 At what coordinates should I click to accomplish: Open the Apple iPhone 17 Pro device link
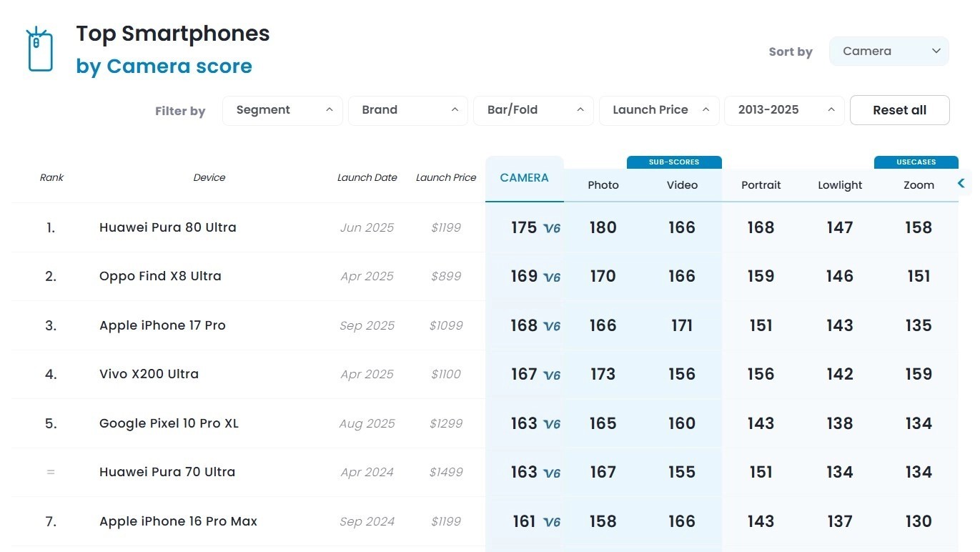point(162,325)
